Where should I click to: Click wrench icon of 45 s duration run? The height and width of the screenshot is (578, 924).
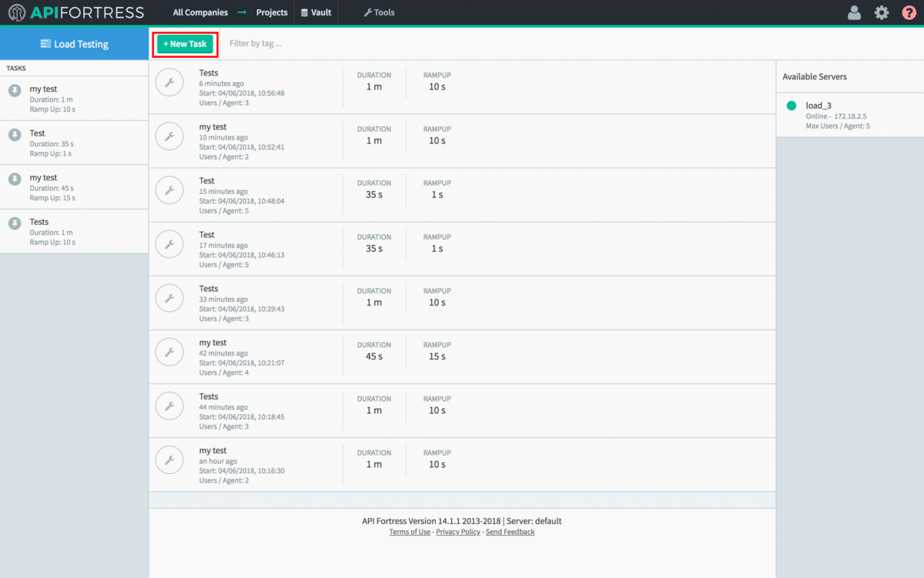coord(169,352)
